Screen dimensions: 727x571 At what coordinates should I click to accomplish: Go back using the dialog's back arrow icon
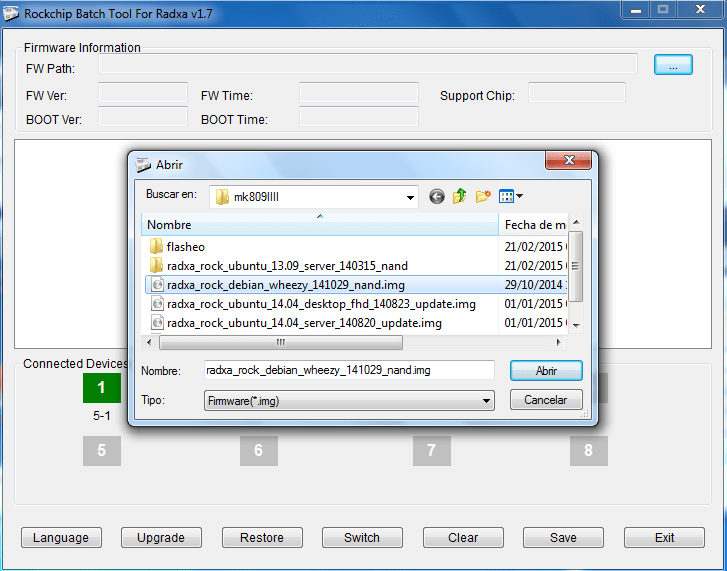(436, 197)
